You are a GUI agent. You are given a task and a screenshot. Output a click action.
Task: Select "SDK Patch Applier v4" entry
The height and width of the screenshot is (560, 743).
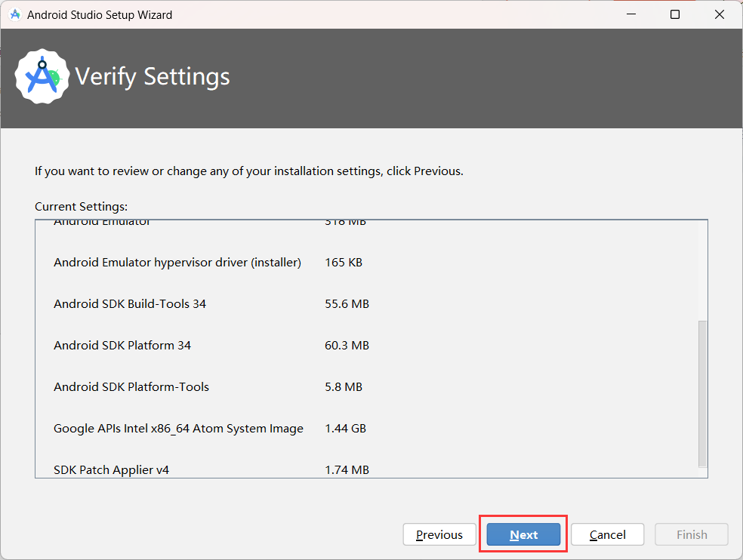pyautogui.click(x=111, y=470)
